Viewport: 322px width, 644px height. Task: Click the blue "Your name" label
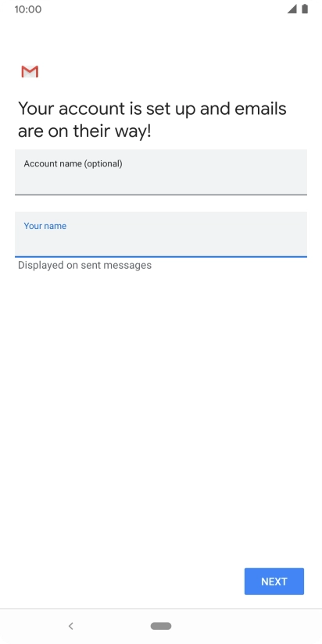tap(45, 226)
